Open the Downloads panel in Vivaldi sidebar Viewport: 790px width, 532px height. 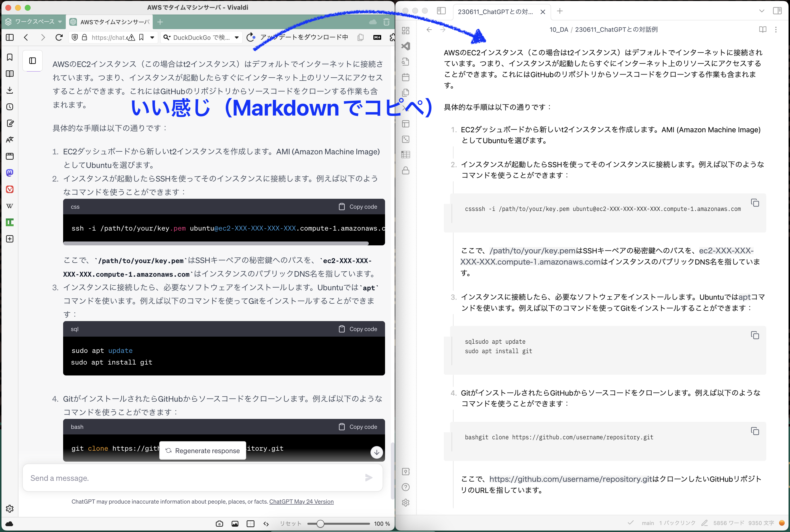(x=9, y=90)
